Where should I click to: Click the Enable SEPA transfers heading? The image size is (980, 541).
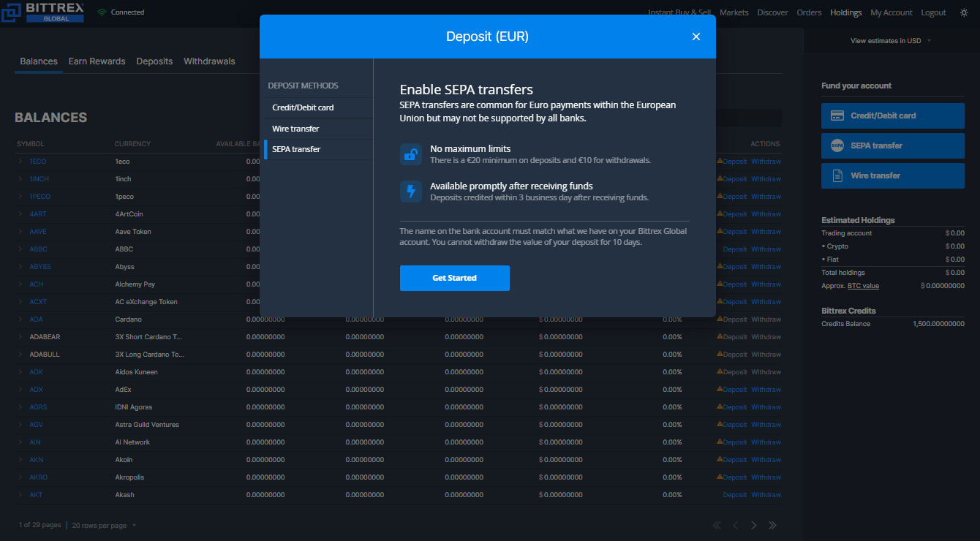[467, 90]
